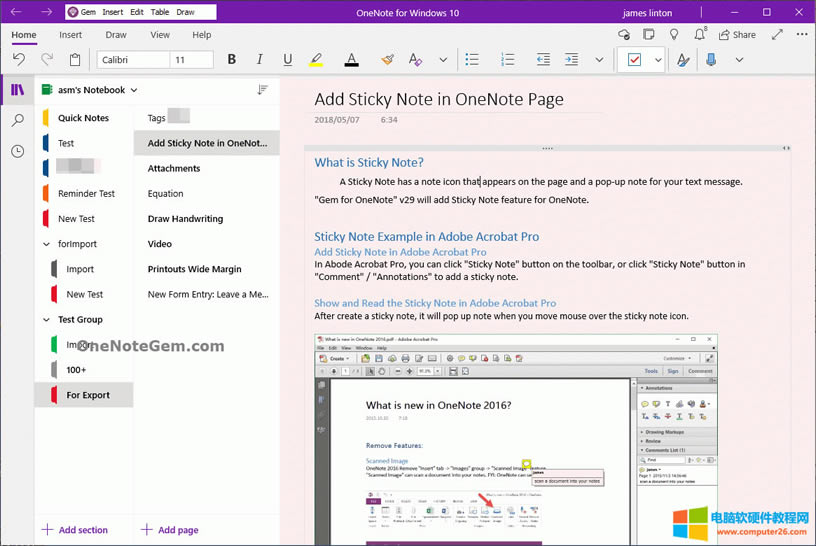
Task: Open the font name Calibri dropdown
Action: [x=132, y=60]
